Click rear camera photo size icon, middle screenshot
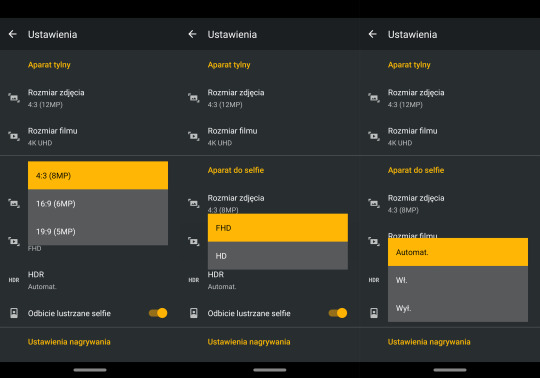 point(194,98)
